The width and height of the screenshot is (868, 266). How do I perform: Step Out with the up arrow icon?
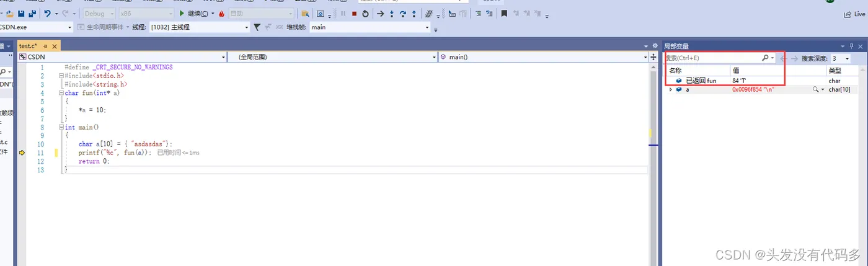click(x=414, y=13)
